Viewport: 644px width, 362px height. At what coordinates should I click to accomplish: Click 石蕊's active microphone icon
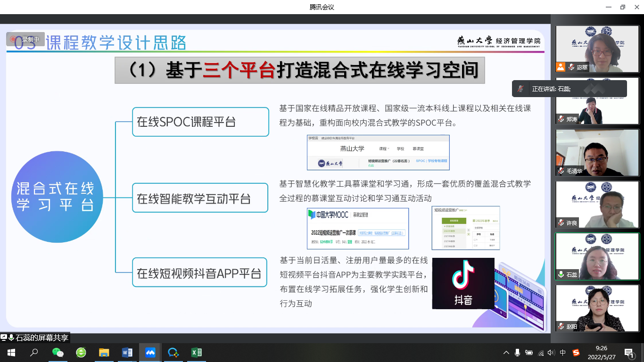click(561, 274)
